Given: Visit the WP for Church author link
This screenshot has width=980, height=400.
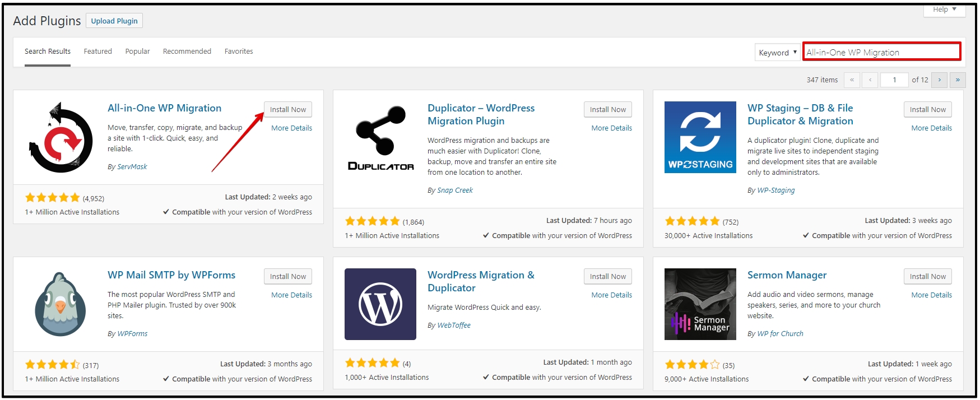Looking at the screenshot, I should click(x=780, y=333).
